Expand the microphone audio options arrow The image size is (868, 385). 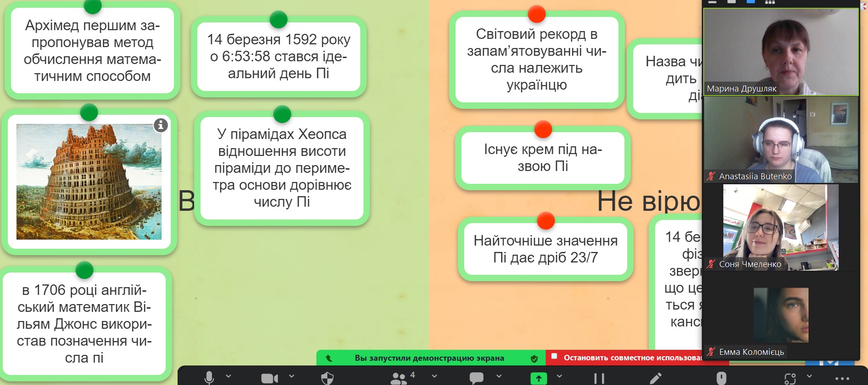pos(228,376)
